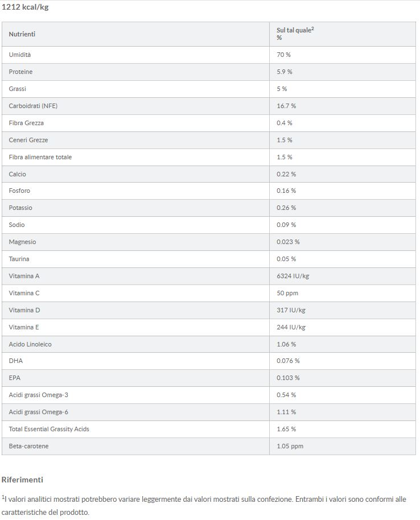
Task: Click Vitamina A 6324 IU/kg value
Action: coord(293,276)
